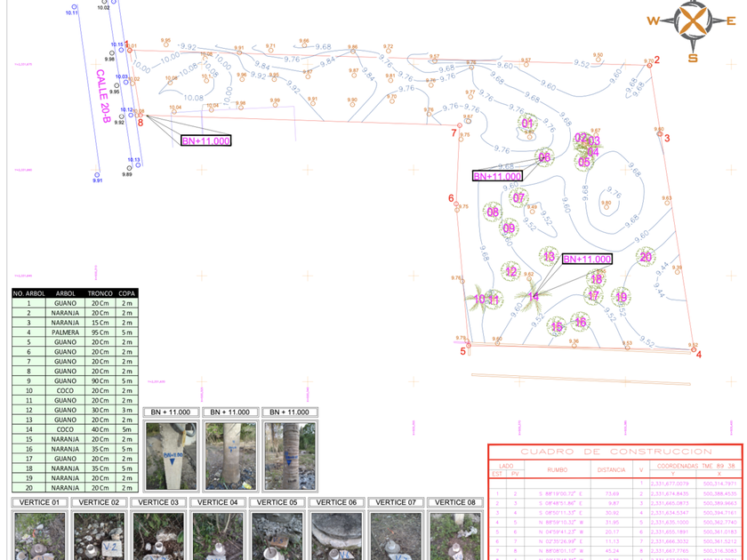Click the RUMBO column header
Viewport: 747px width, 560px height.
click(x=557, y=469)
